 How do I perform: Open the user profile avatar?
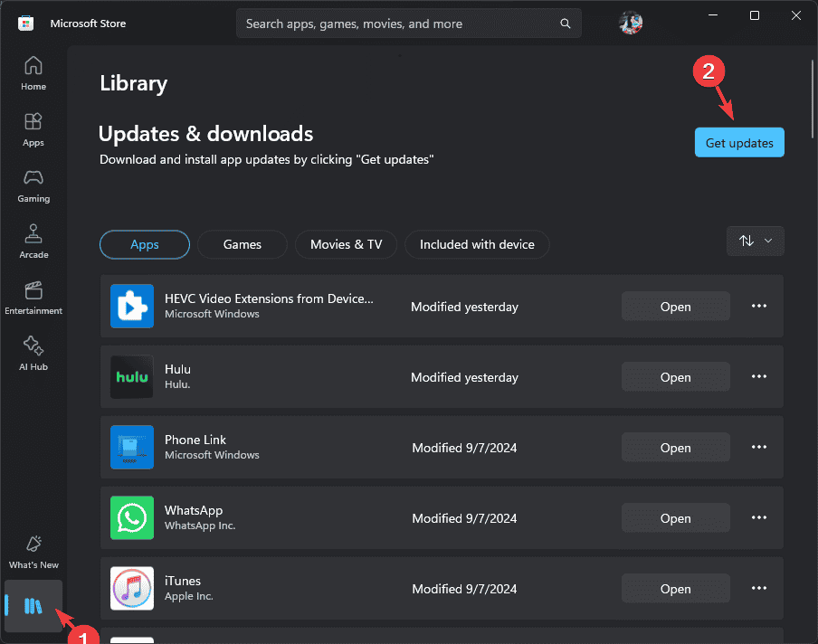click(630, 23)
